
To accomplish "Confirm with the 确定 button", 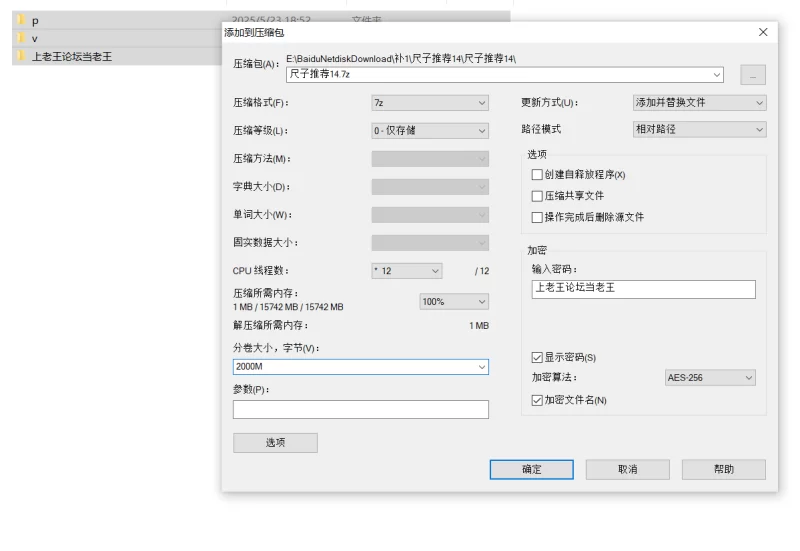I will [x=531, y=469].
